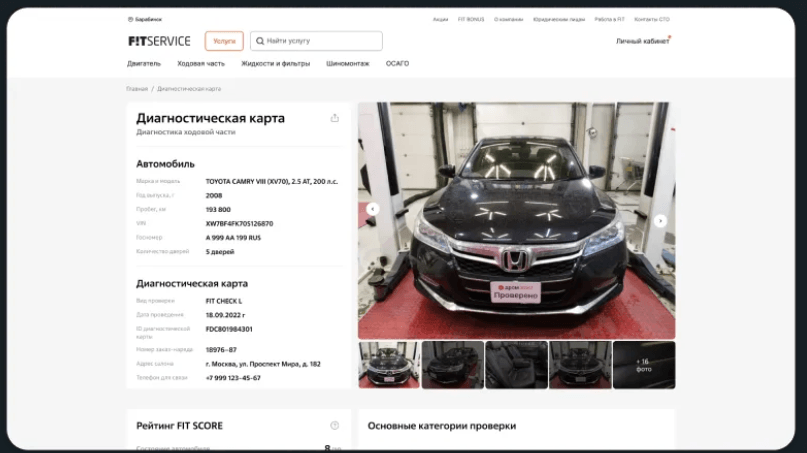Go to Главная in breadcrumbs
This screenshot has height=453, width=807.
[x=137, y=89]
